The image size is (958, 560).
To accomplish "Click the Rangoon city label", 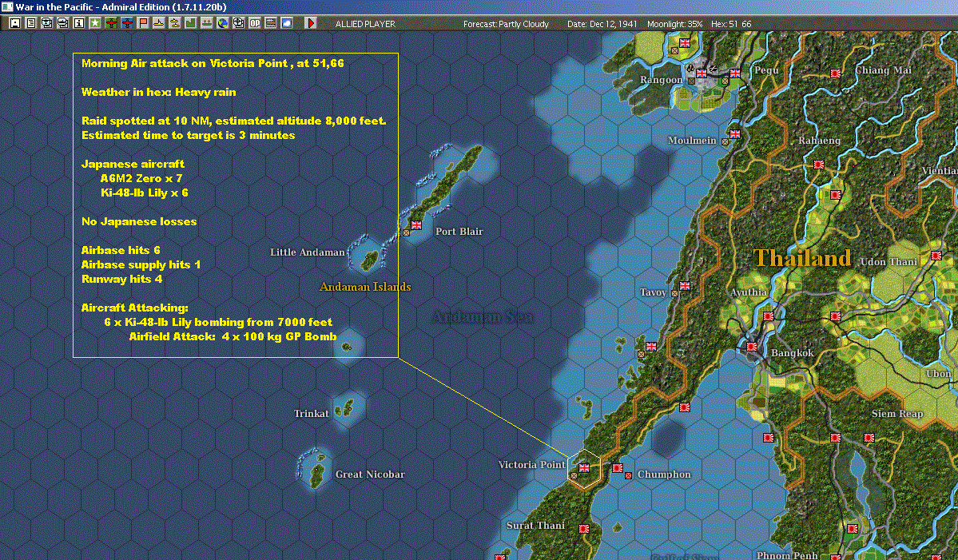I will [x=661, y=80].
